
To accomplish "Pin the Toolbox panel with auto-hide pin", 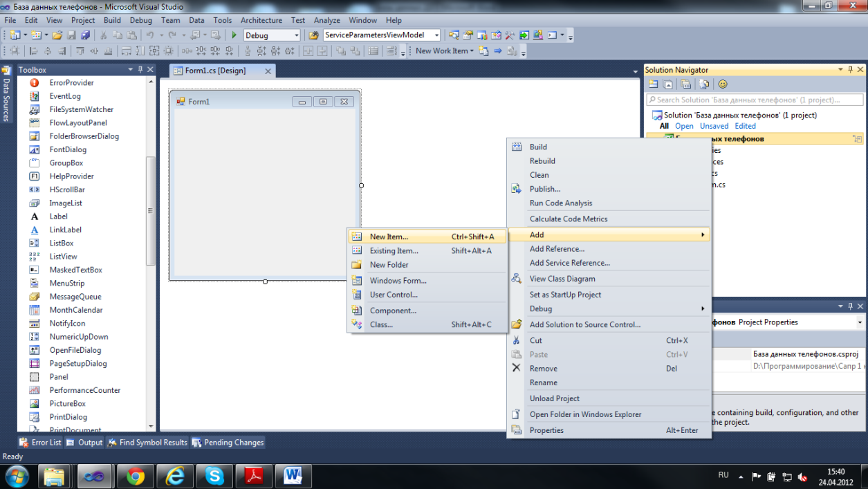I will point(140,70).
